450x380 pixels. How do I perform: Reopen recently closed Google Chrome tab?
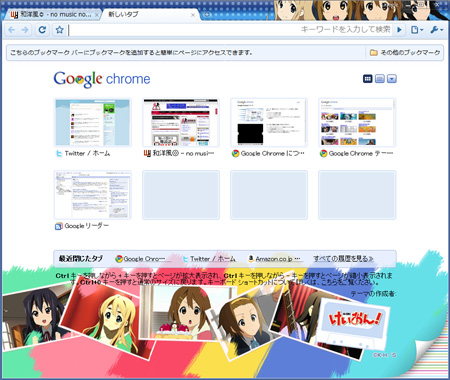coord(140,259)
